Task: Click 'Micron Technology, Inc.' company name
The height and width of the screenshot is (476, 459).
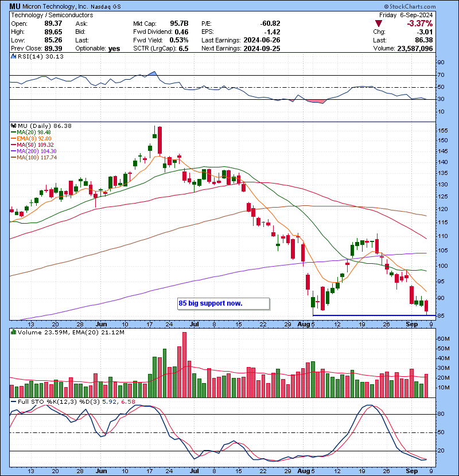Action: pyautogui.click(x=55, y=6)
